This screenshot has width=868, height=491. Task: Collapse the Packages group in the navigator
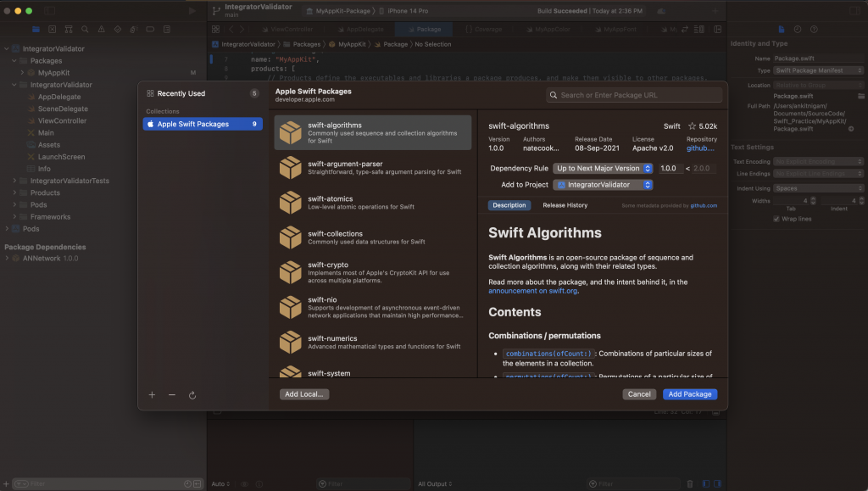[14, 61]
